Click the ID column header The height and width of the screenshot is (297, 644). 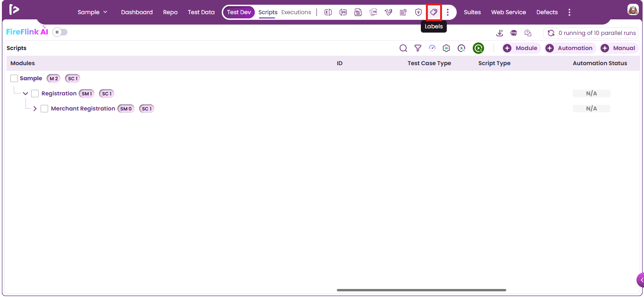tap(340, 63)
